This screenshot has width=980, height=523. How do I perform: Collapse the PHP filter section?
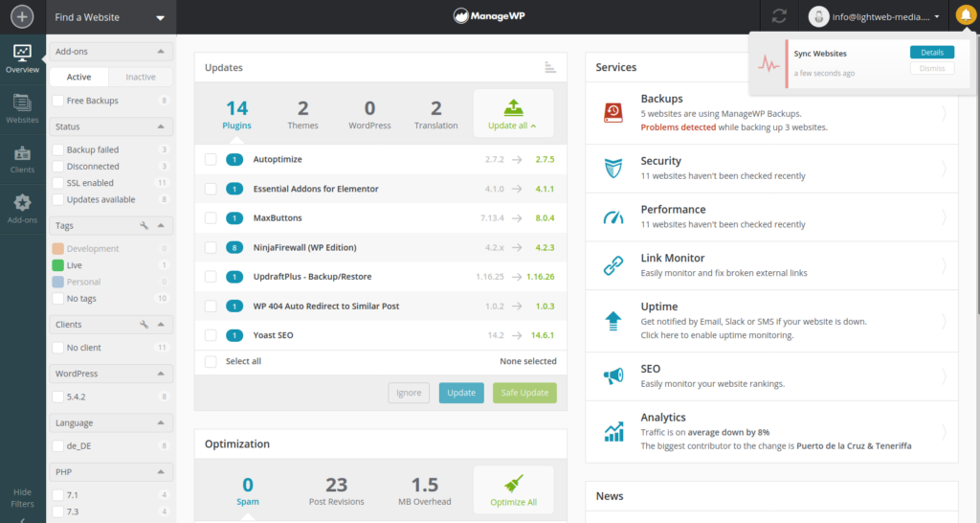point(161,471)
